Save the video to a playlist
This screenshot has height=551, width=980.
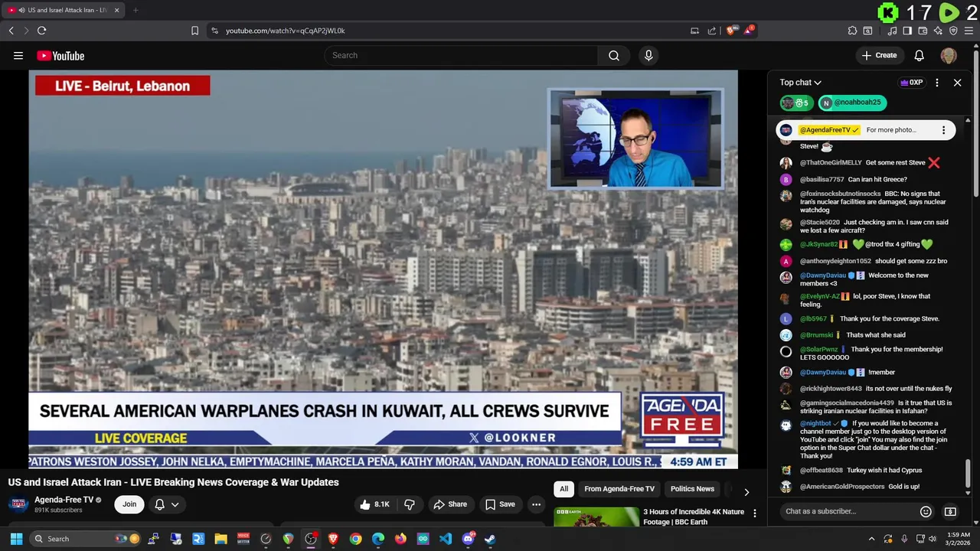pos(499,504)
